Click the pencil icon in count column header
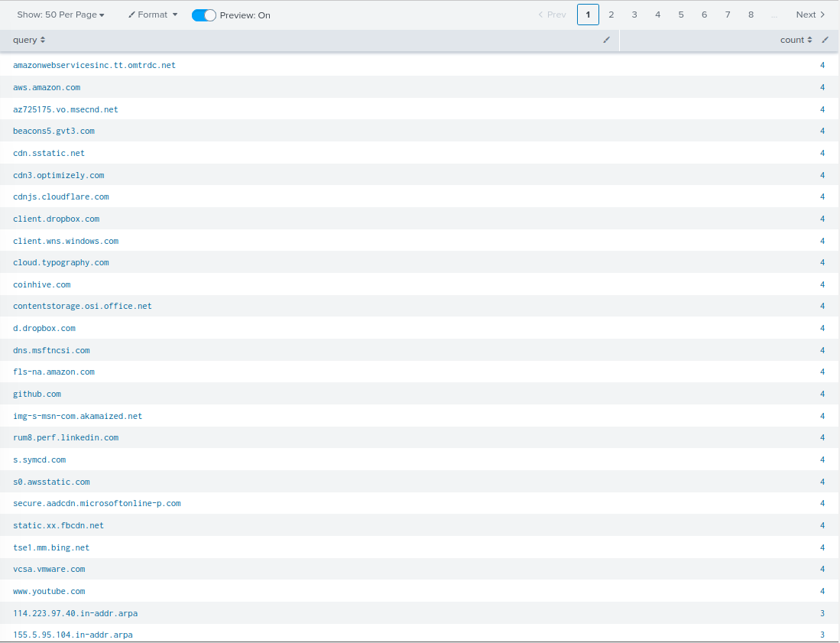 (x=825, y=40)
